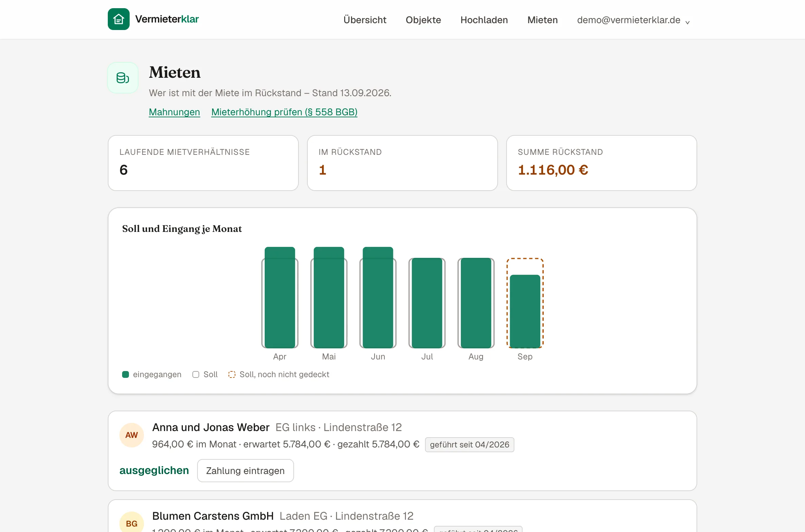
Task: Open the Hochladen navigation item
Action: coord(484,20)
